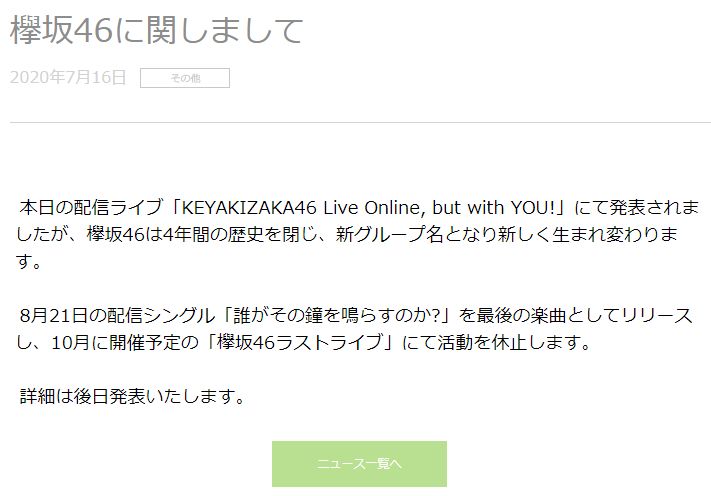Click the date 2020年7月16日
The height and width of the screenshot is (496, 711).
pos(68,78)
